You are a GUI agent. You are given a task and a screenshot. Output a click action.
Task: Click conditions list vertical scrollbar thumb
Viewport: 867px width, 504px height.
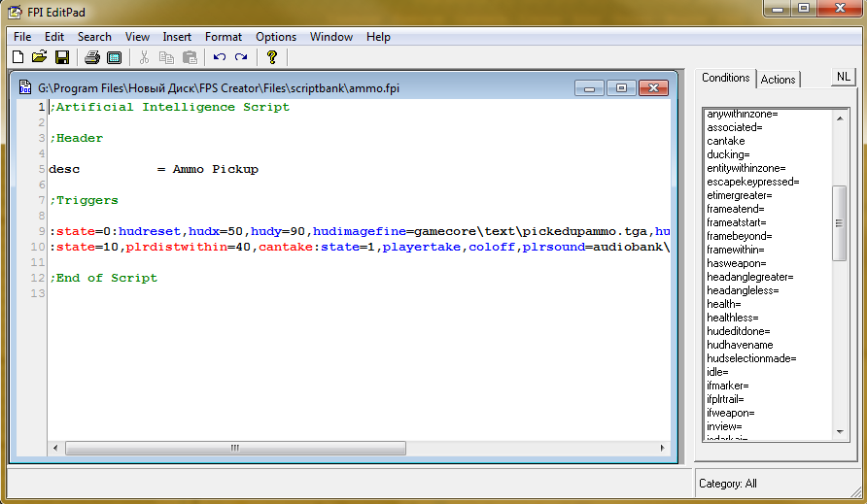pyautogui.click(x=840, y=223)
